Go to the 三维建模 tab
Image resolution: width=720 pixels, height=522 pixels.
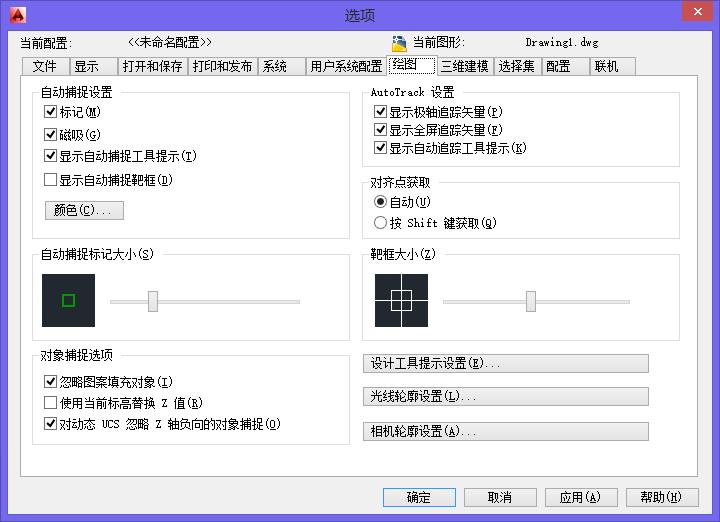pos(465,66)
